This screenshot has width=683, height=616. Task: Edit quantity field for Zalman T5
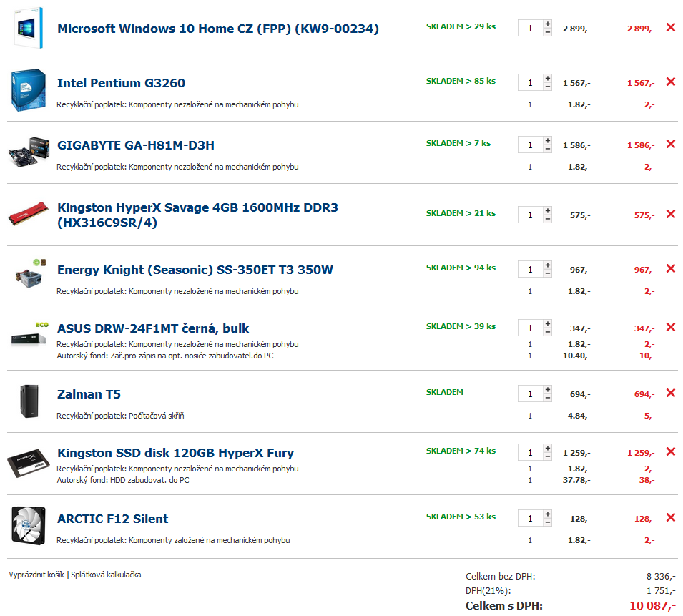[530, 394]
